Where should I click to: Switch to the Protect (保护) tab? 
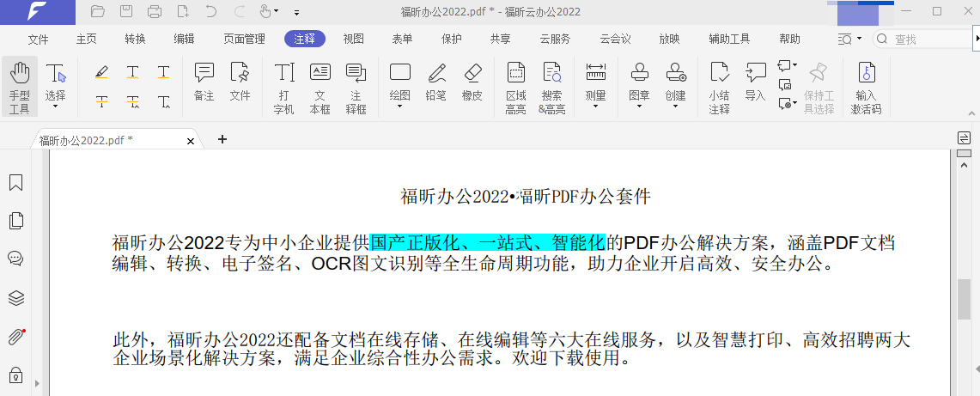tap(451, 39)
